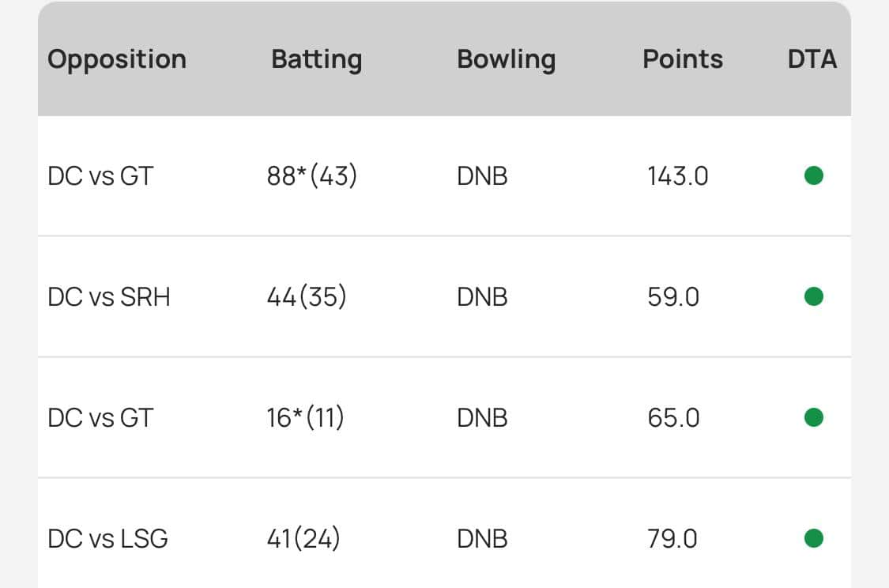Select the 59.0 points value
This screenshot has width=889, height=588.
tap(673, 297)
